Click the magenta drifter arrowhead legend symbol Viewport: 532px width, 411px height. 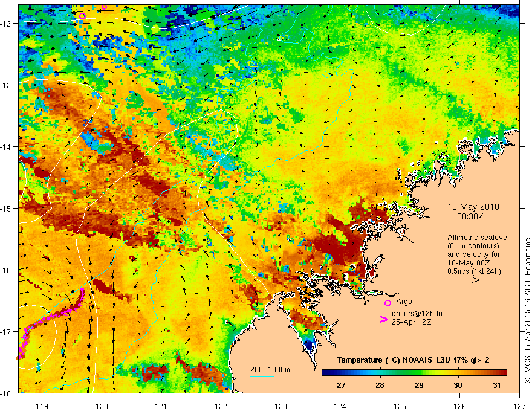384,319
